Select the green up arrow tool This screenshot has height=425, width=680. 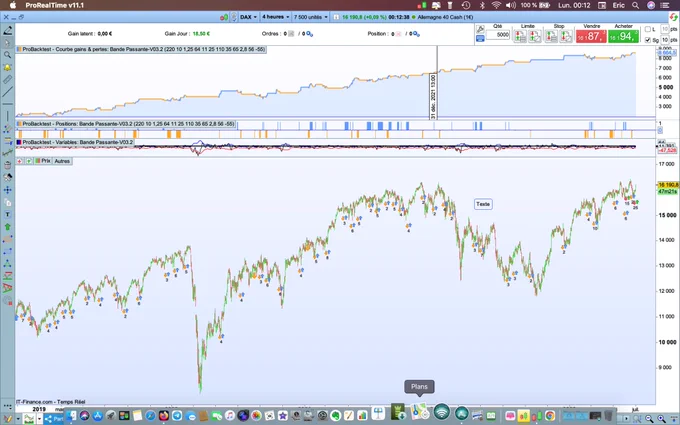7,227
